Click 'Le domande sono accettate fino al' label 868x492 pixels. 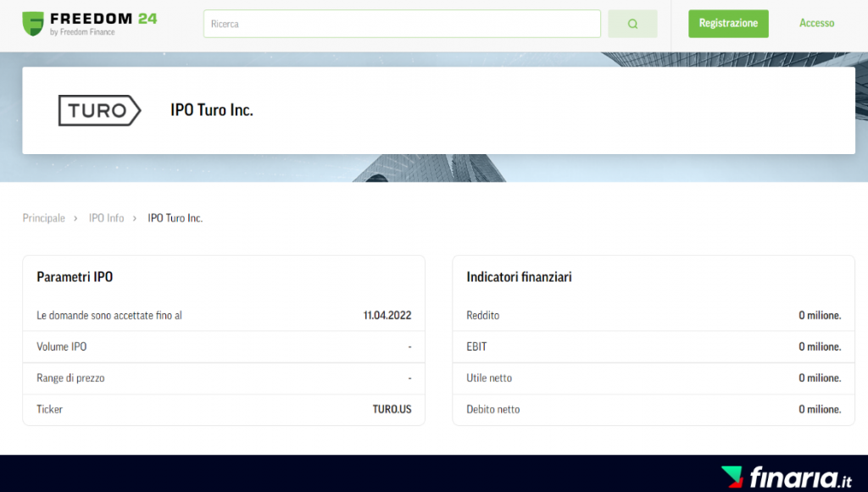click(x=109, y=315)
